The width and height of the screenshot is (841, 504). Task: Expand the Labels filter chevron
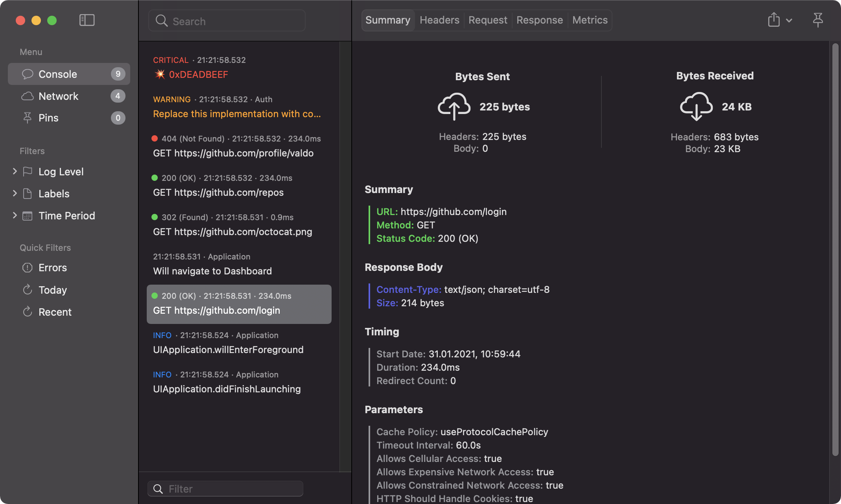point(15,193)
